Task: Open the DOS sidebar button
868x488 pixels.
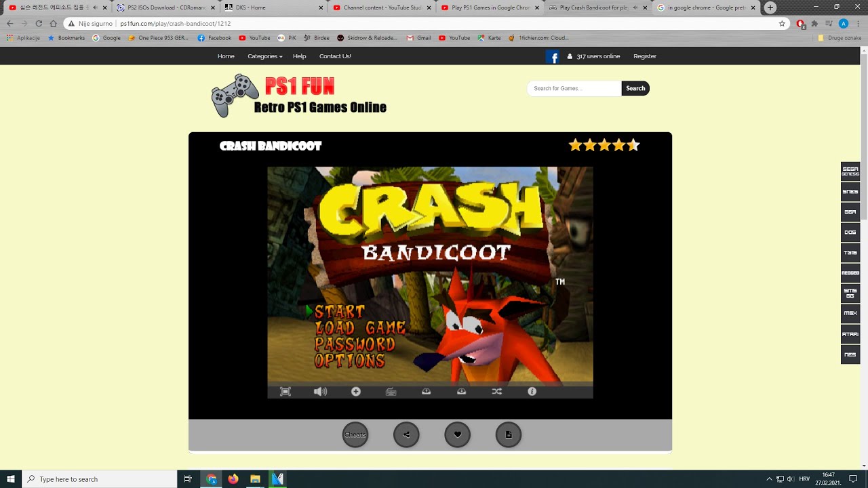Action: pyautogui.click(x=850, y=232)
